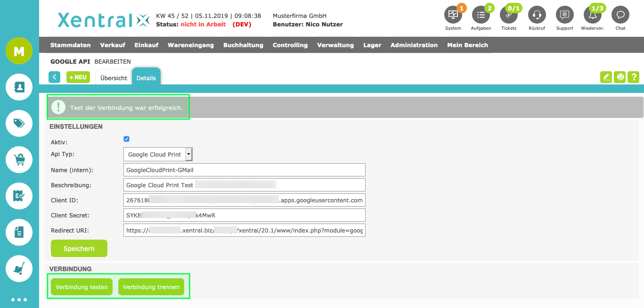This screenshot has width=644, height=308.
Task: Go back using the left arrow button
Action: [55, 77]
